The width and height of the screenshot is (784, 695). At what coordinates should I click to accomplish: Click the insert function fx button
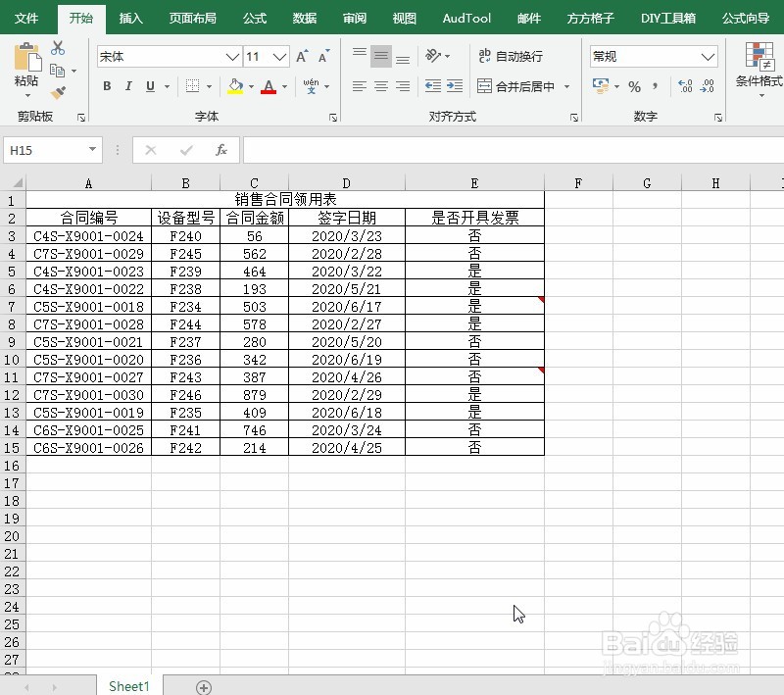tap(221, 150)
